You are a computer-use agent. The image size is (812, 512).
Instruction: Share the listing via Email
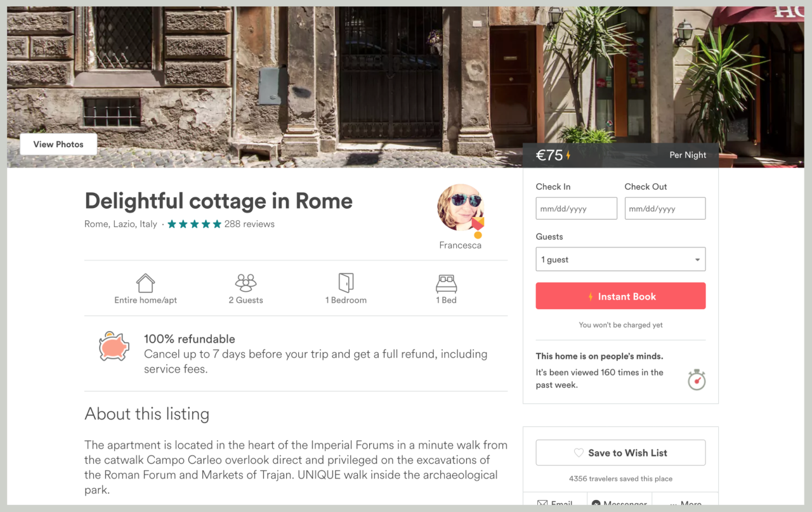point(555,504)
